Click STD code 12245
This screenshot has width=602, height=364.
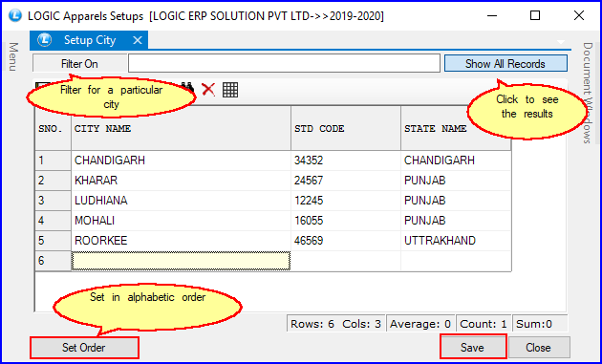click(346, 201)
